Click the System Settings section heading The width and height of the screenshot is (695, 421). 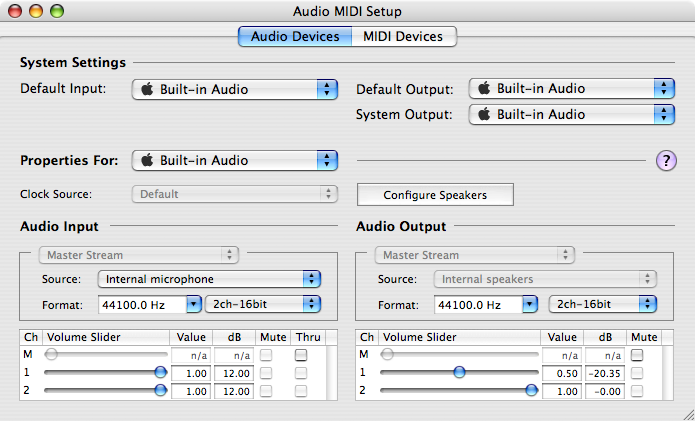tap(73, 62)
